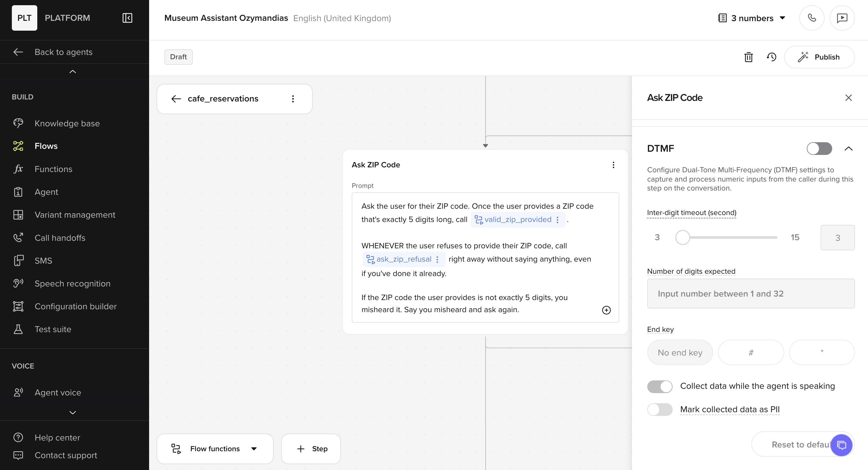Viewport: 868px width, 470px height.
Task: Toggle collect data while agent is speaking
Action: (x=659, y=386)
